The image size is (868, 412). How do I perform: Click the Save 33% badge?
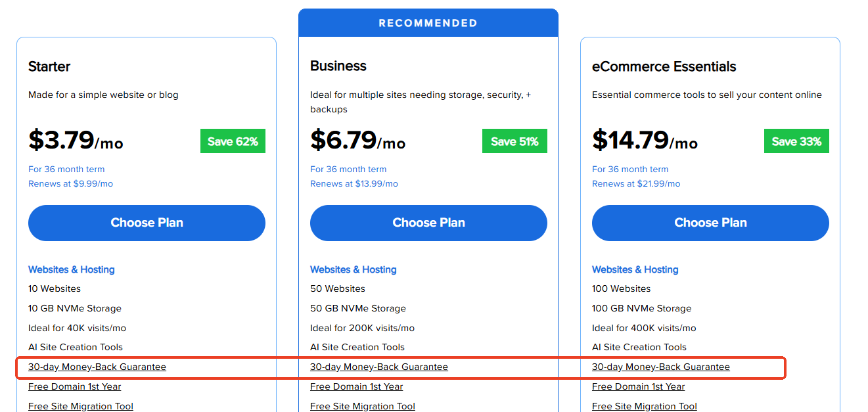796,141
